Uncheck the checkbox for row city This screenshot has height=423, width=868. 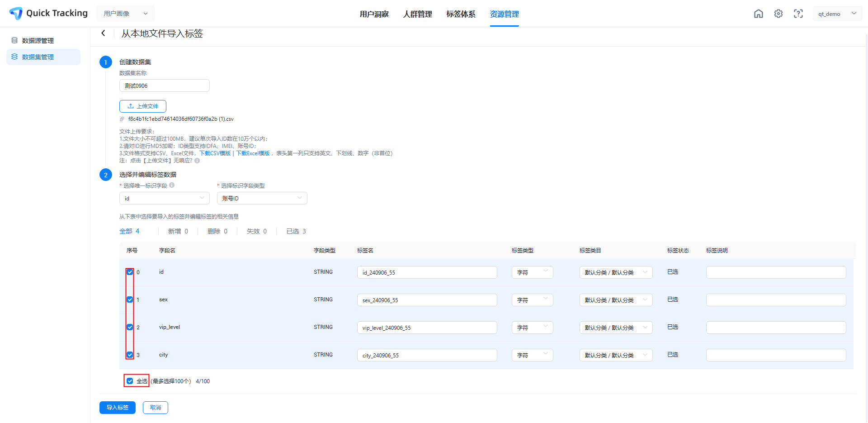coord(130,355)
